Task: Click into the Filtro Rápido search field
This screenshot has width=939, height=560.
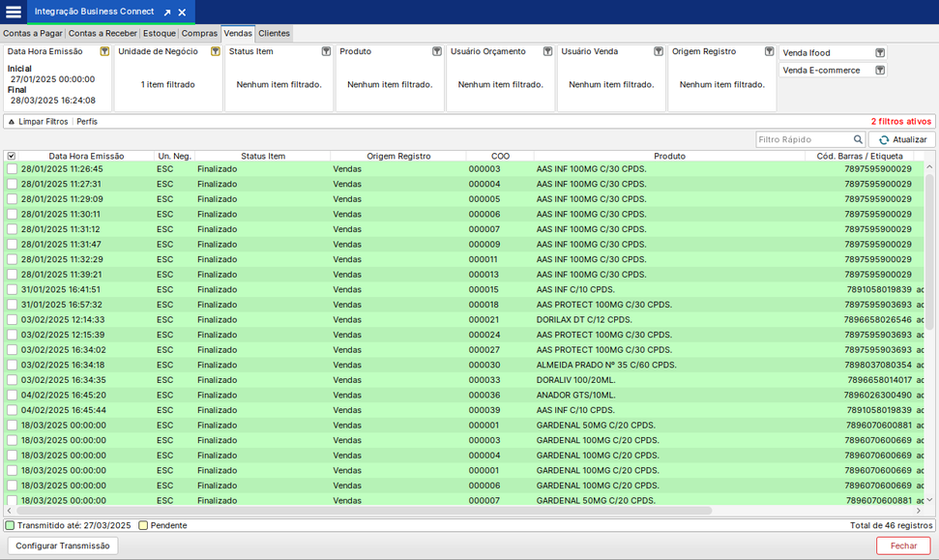Action: coord(803,140)
